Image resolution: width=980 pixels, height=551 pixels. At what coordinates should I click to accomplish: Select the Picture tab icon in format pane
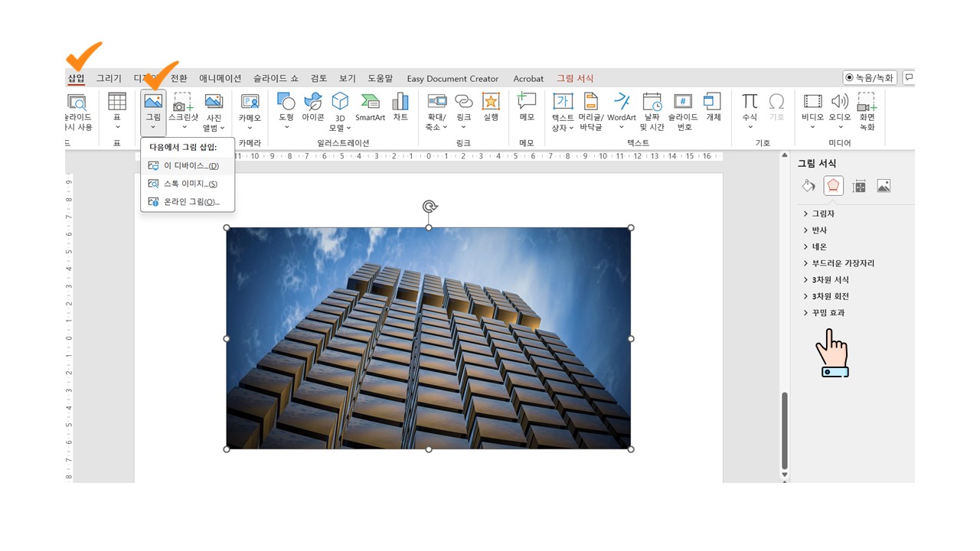tap(884, 186)
